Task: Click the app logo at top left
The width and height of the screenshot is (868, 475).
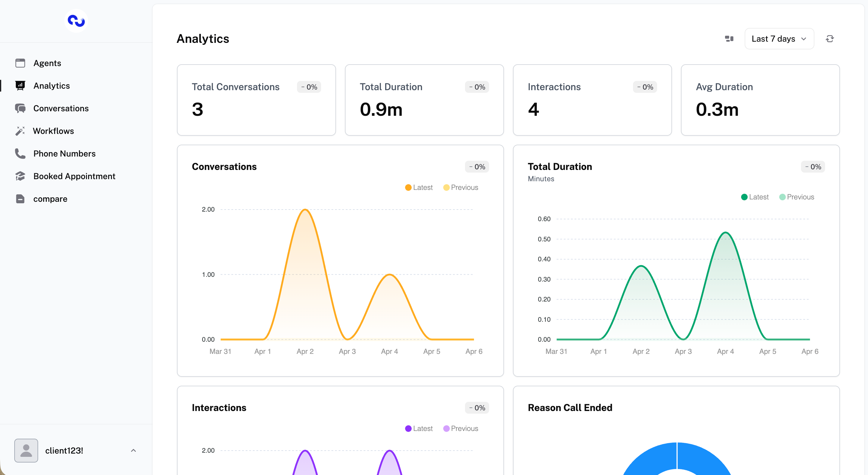Action: click(76, 21)
